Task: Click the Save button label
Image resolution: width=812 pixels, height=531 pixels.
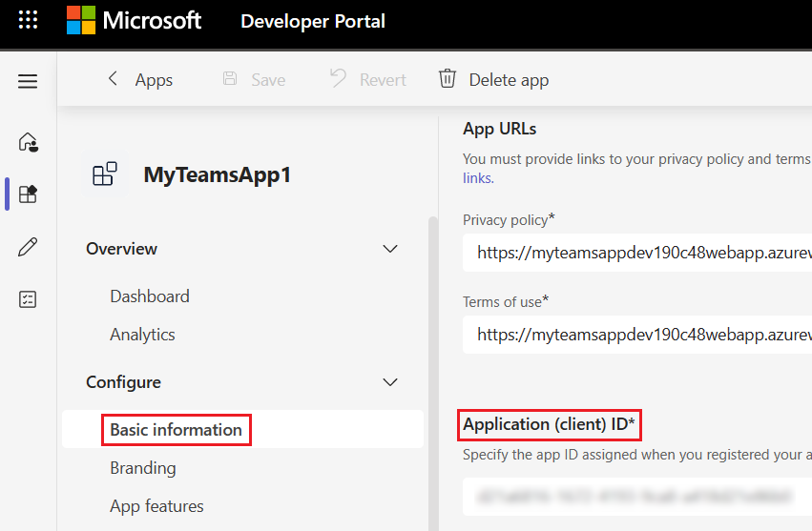Action: 268,80
